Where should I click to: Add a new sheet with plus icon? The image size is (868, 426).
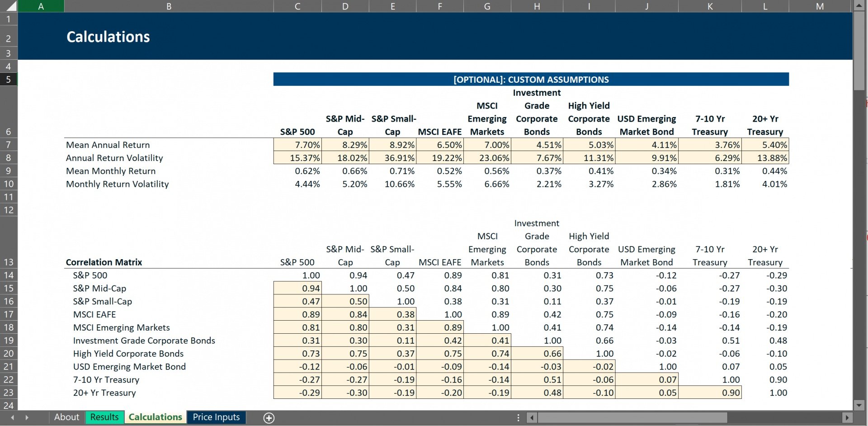tap(269, 418)
